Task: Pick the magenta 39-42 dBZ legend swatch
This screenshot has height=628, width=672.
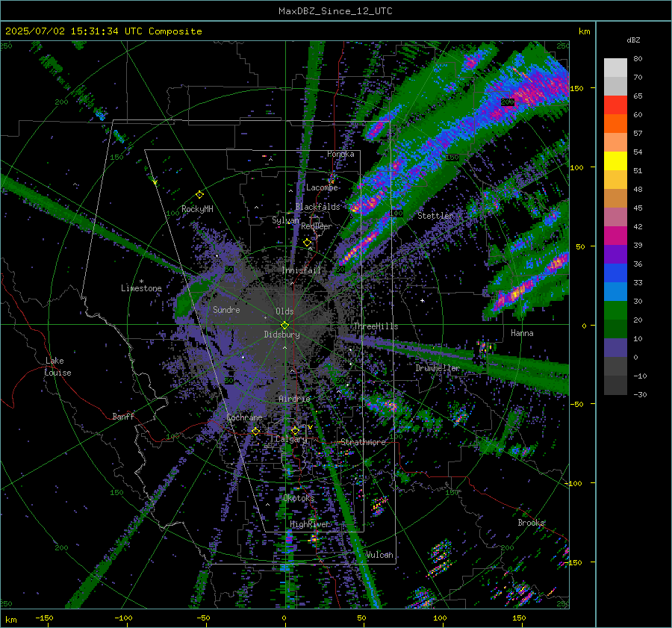Action: pyautogui.click(x=615, y=236)
